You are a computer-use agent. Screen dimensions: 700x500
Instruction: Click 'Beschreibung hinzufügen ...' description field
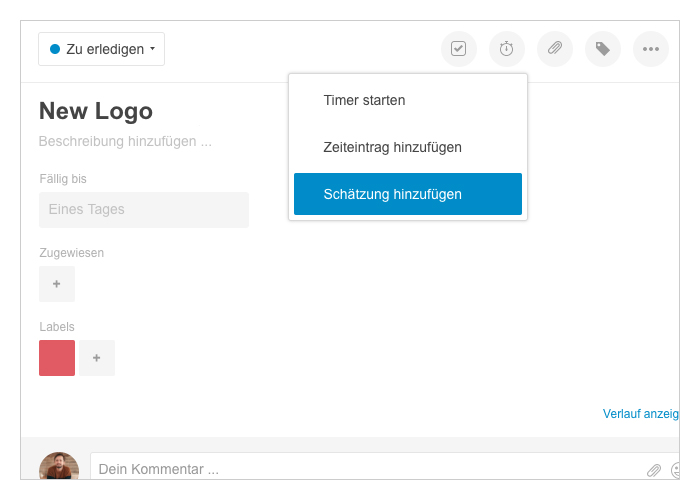[x=125, y=142]
